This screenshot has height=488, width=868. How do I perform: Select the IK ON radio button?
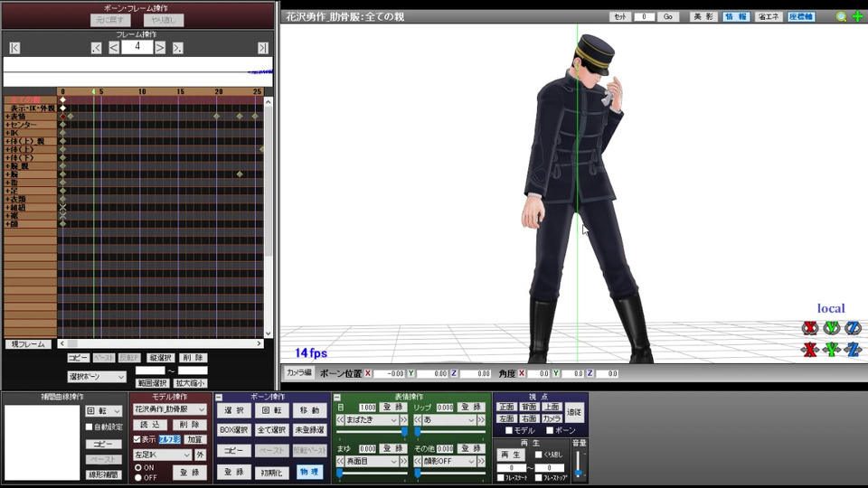coord(138,468)
